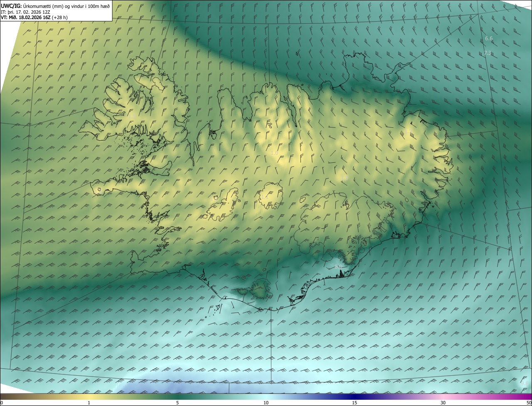The width and height of the screenshot is (532, 406).
Task: Click the '1.1' value label on Hofsjökull glacier
Action: [x=264, y=197]
